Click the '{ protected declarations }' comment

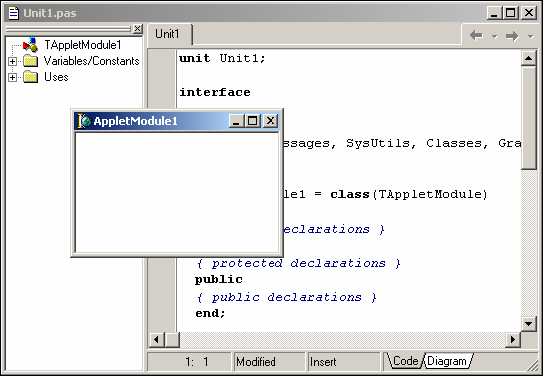click(299, 263)
